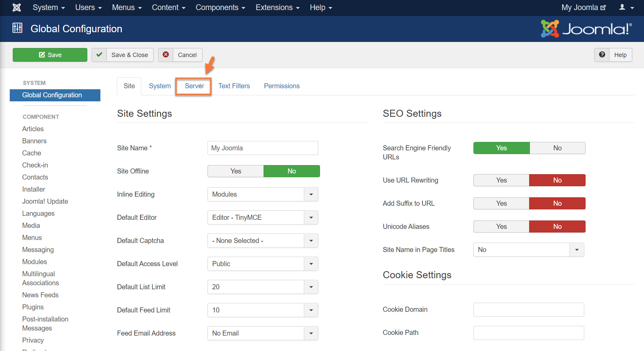This screenshot has width=644, height=351.
Task: Click the red Cancel X icon
Action: point(166,55)
